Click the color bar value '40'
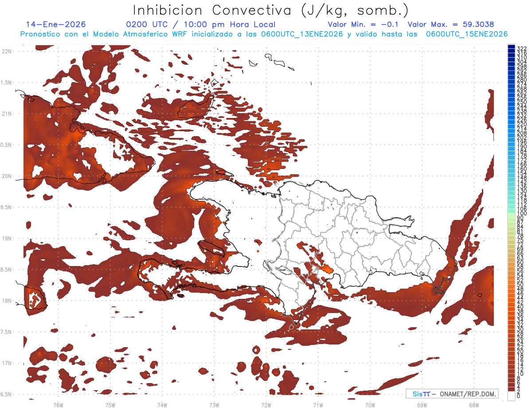This screenshot has height=411, width=532. click(520, 307)
